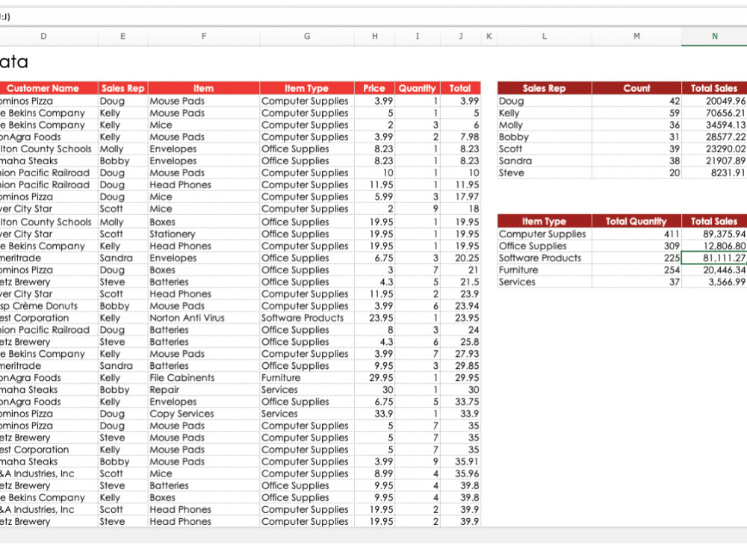Click the Total header in column J
747x560 pixels.
click(x=461, y=88)
